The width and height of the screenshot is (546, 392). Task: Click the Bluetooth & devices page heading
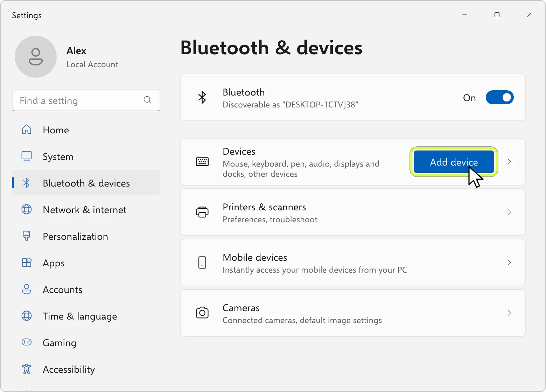[271, 48]
